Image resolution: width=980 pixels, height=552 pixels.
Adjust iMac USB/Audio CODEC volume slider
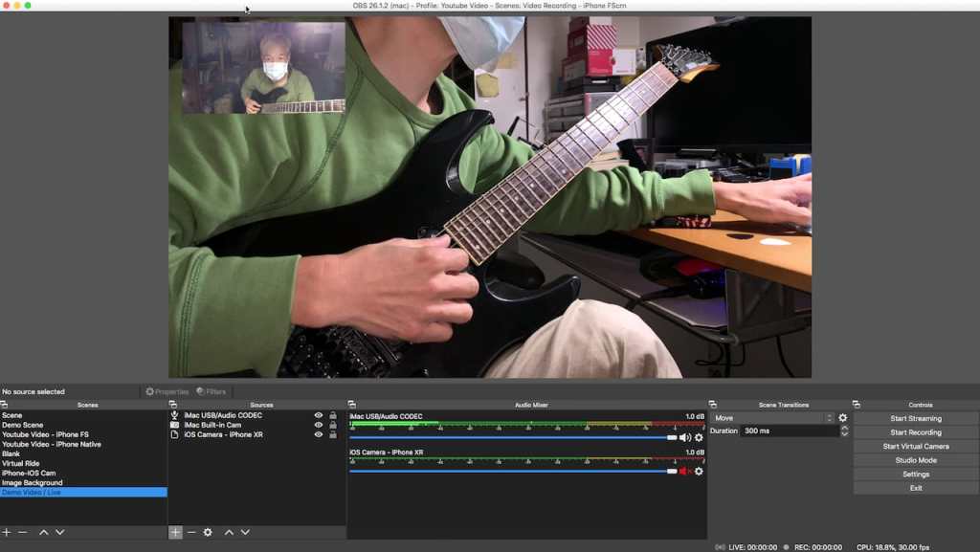pos(672,437)
